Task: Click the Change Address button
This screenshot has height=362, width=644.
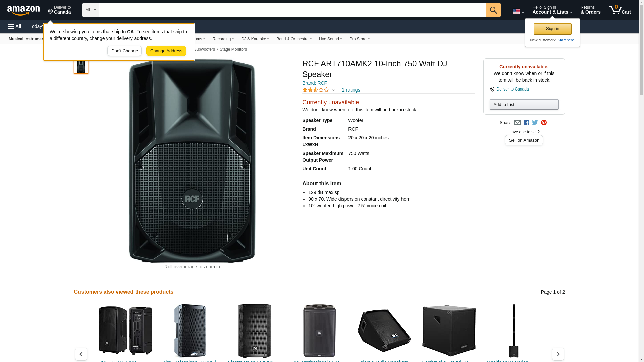Action: (166, 51)
